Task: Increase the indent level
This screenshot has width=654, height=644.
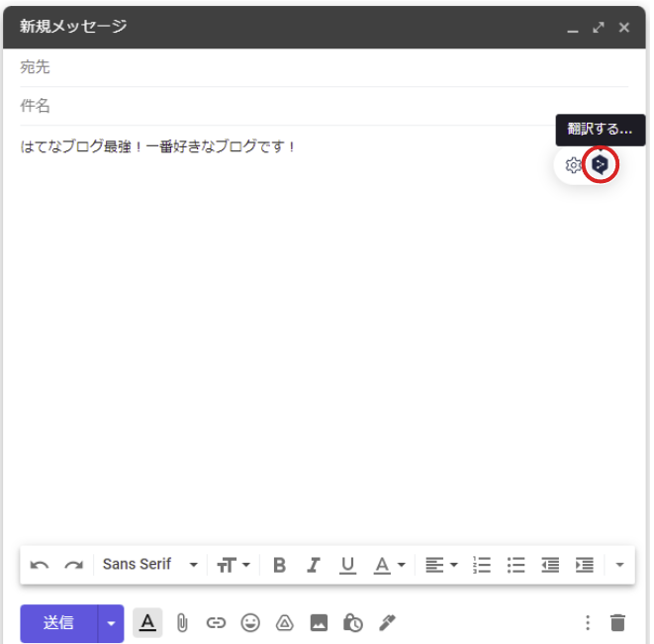Action: (585, 565)
